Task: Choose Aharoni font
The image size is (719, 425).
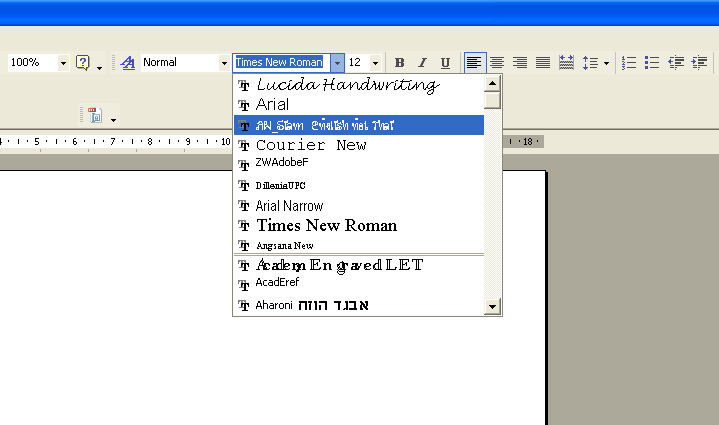Action: point(359,305)
